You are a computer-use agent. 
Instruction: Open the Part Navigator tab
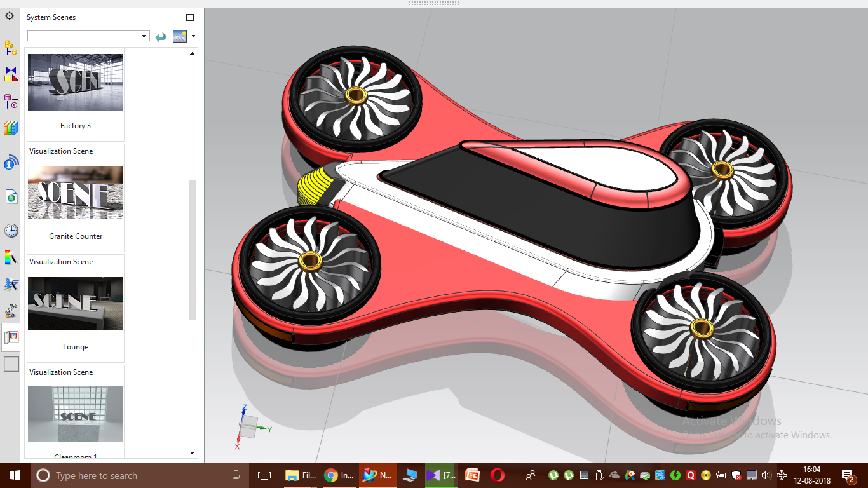pos(11,101)
